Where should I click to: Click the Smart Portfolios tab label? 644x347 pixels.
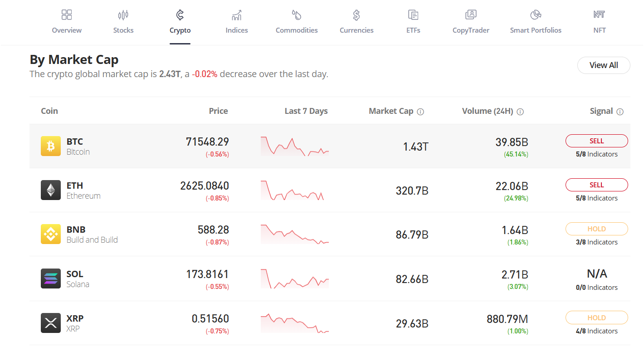click(x=536, y=30)
